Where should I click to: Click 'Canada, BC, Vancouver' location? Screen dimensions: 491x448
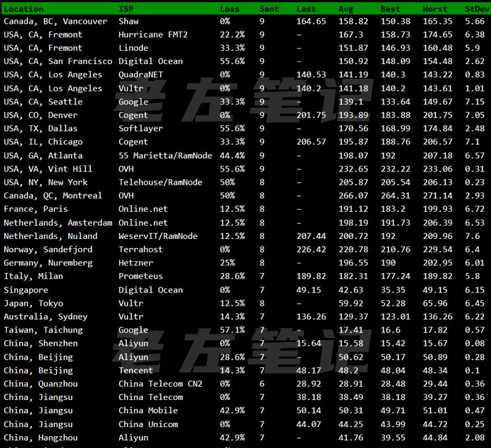(56, 22)
